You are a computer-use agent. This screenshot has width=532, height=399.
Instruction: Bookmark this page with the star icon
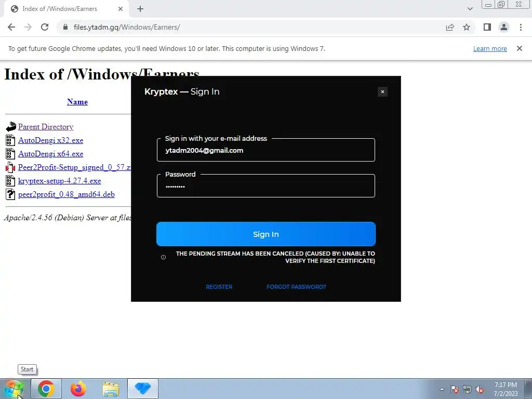click(x=467, y=27)
